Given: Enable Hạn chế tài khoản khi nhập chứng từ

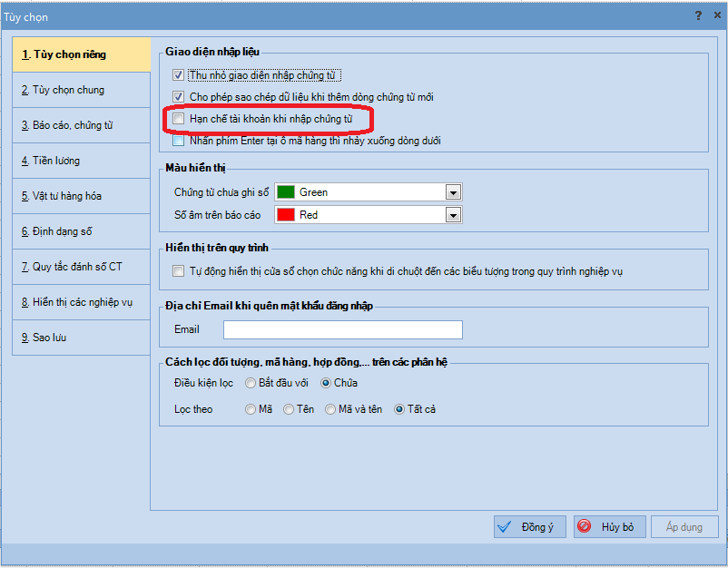Looking at the screenshot, I should (179, 119).
